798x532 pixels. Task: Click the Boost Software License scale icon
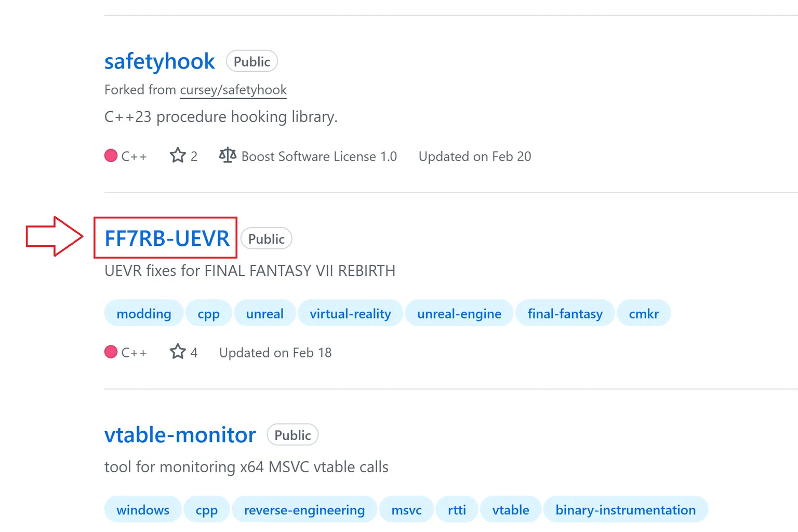[x=228, y=155]
